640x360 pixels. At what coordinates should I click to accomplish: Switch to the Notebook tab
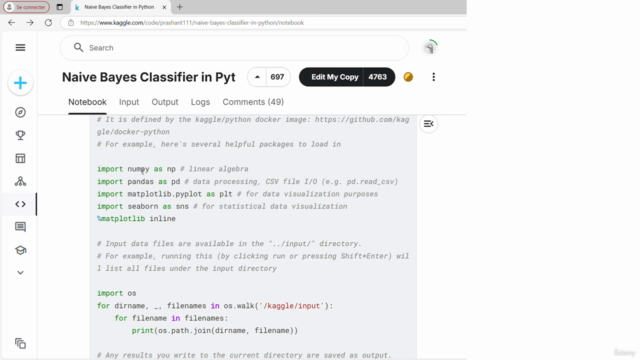(x=87, y=102)
